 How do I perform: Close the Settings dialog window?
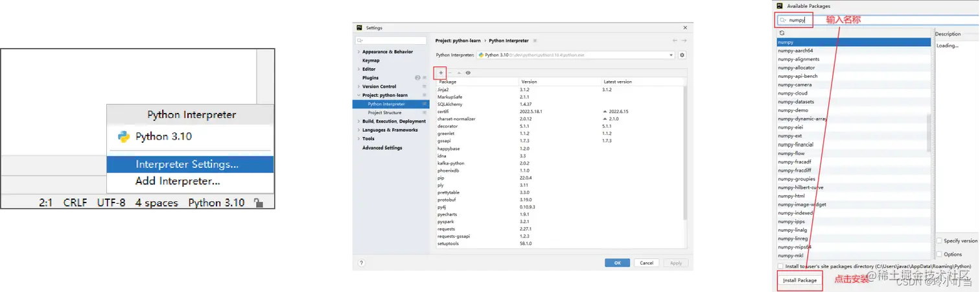click(x=685, y=28)
